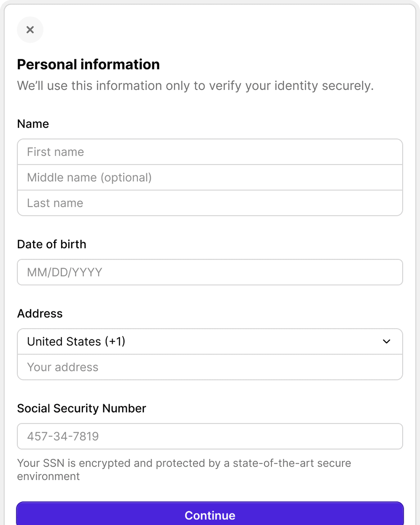Click the Social Security Number input field

click(x=210, y=436)
